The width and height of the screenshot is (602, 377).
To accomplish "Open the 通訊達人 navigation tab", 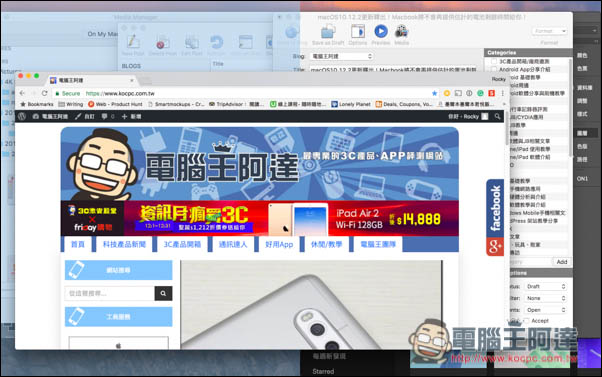I will 233,244.
